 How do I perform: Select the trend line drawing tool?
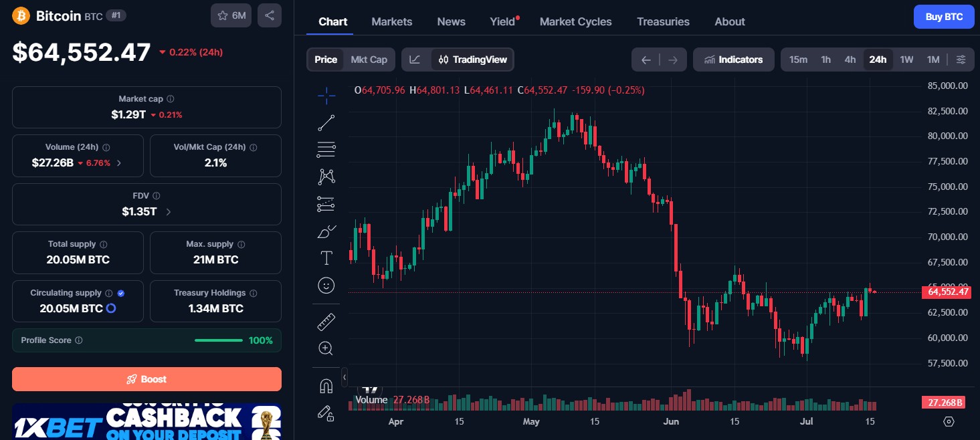click(326, 123)
